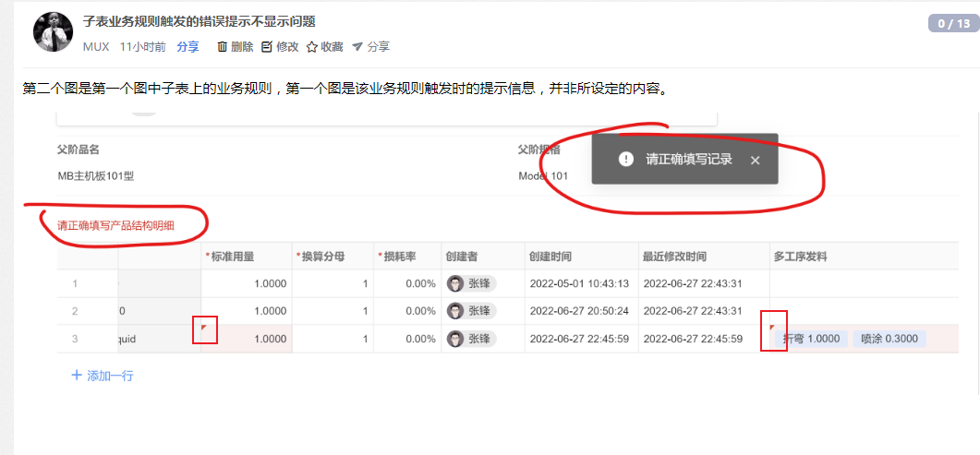Close the 请正确填写记录 toast
This screenshot has height=455, width=980.
point(755,160)
